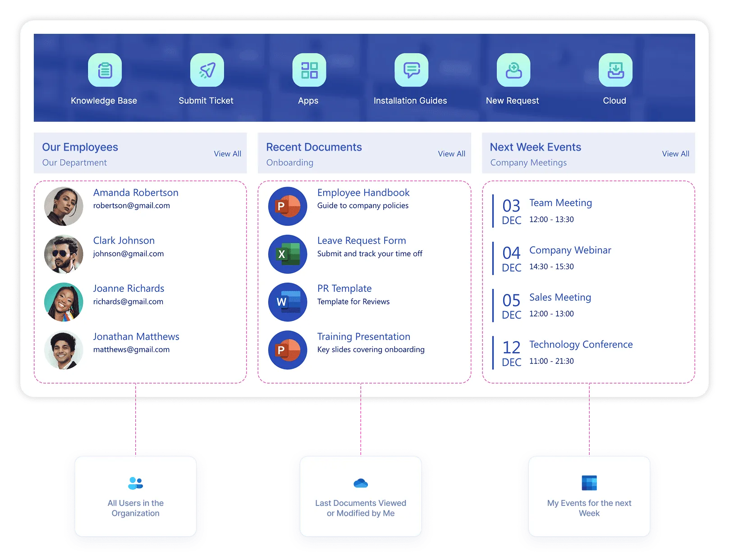Open Joanne Richards's name link
This screenshot has height=560, width=729.
pos(128,289)
